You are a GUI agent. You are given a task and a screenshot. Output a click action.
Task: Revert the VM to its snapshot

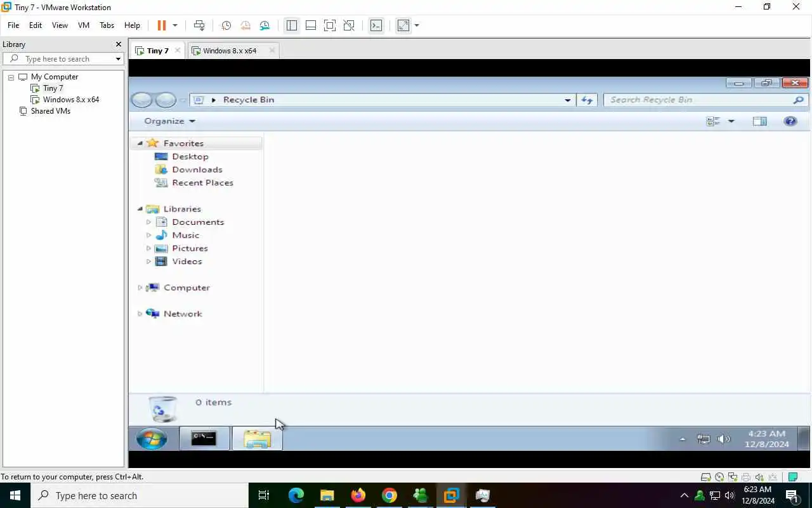[x=246, y=25]
